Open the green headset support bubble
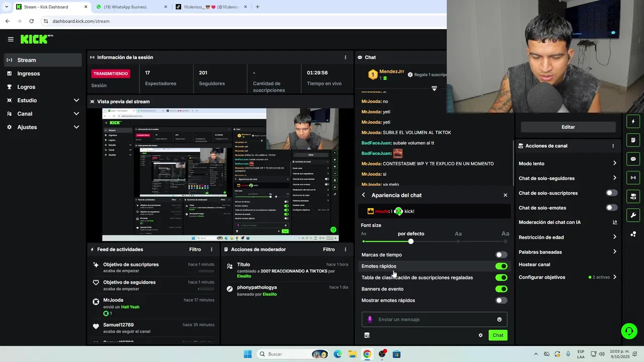The image size is (644, 362). point(629,331)
